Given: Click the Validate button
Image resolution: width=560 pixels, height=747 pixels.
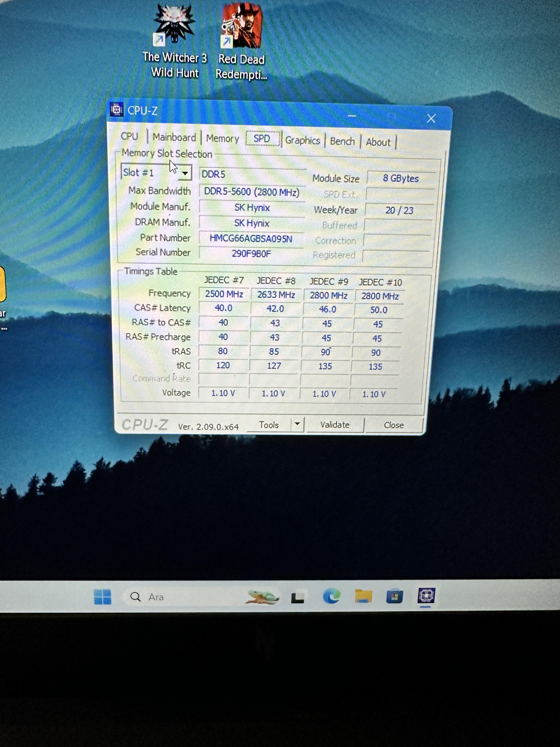Looking at the screenshot, I should (334, 425).
